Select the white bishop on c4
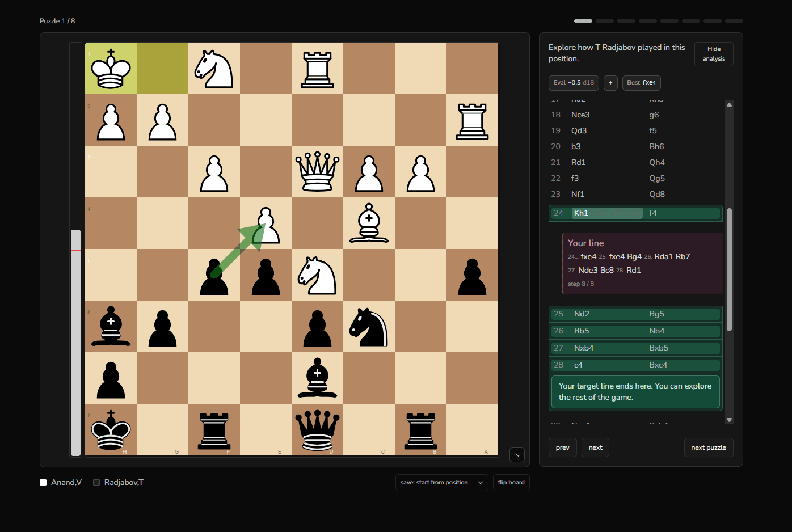This screenshot has width=792, height=532. pyautogui.click(x=369, y=223)
